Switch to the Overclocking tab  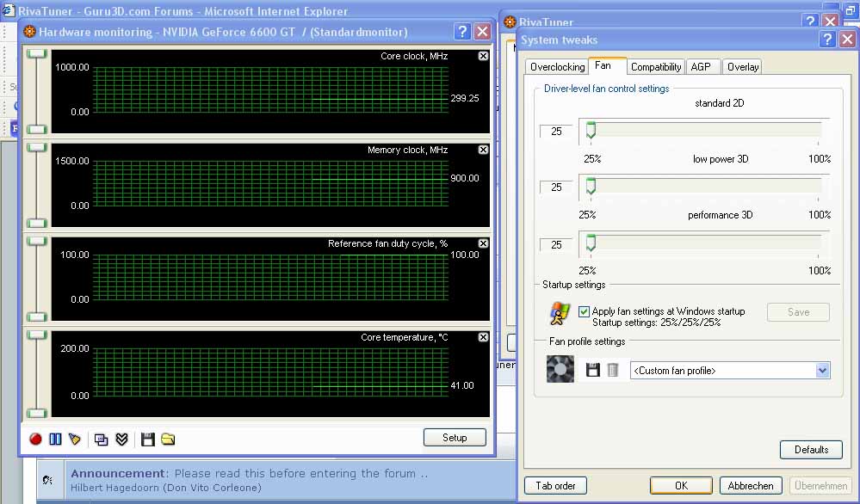557,67
